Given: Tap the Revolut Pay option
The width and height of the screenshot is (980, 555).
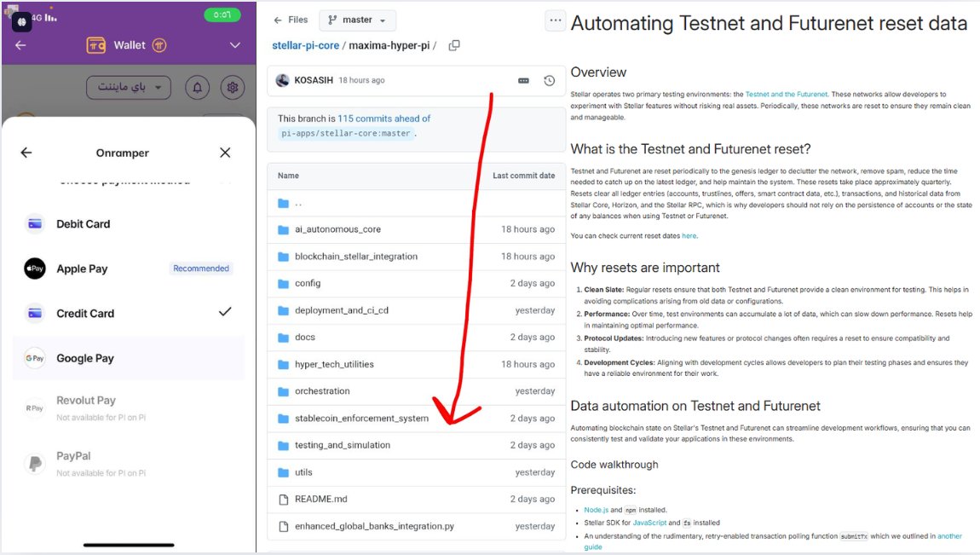Looking at the screenshot, I should click(128, 408).
